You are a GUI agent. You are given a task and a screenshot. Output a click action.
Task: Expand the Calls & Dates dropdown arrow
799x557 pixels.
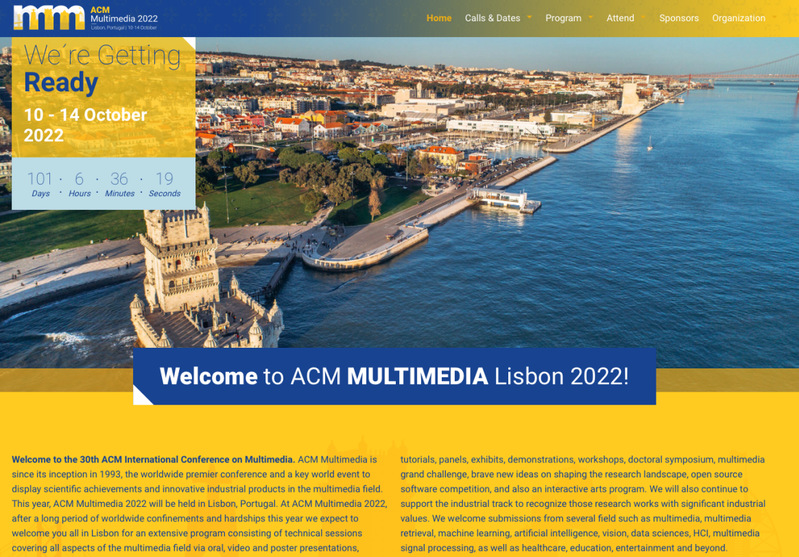[529, 18]
